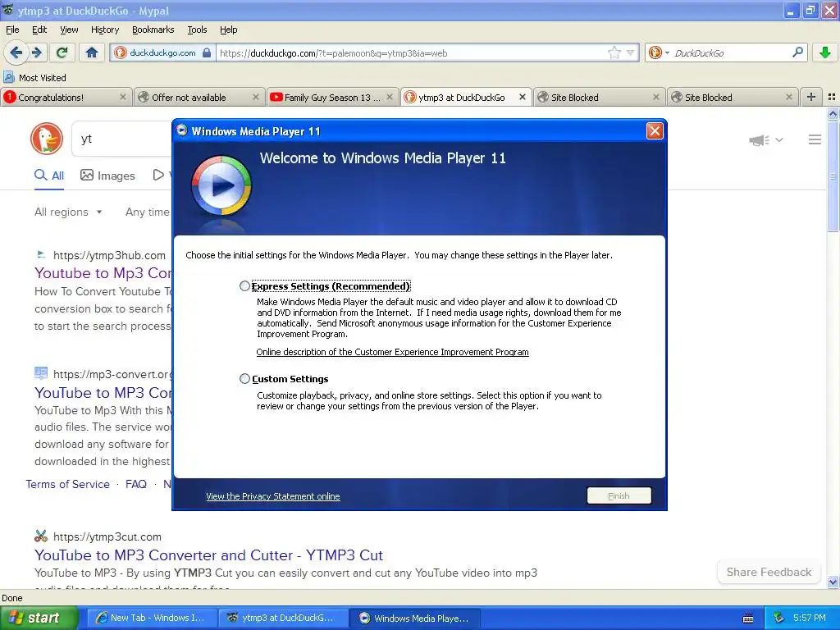Click the vertical scrollbar thumb
The height and width of the screenshot is (630, 840).
click(833, 176)
